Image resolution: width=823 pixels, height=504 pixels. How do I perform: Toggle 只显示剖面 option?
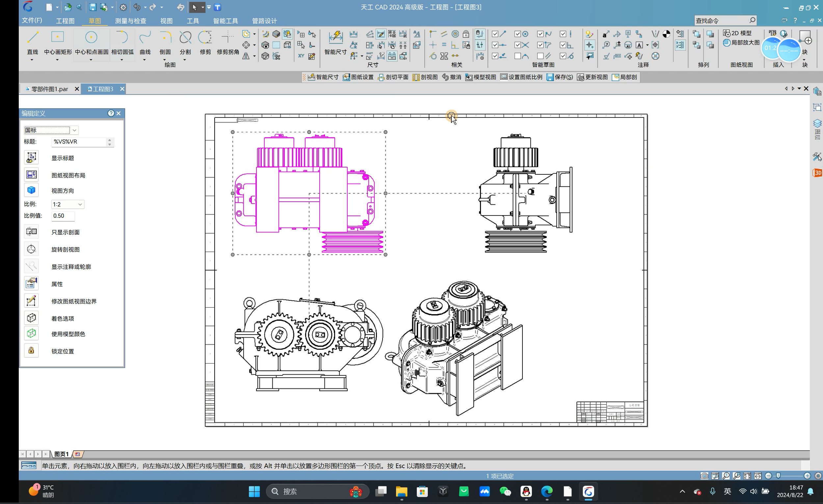pos(31,232)
